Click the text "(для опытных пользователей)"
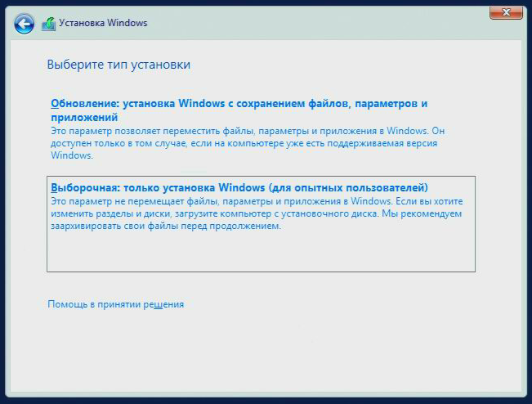The width and height of the screenshot is (532, 404). [x=349, y=187]
